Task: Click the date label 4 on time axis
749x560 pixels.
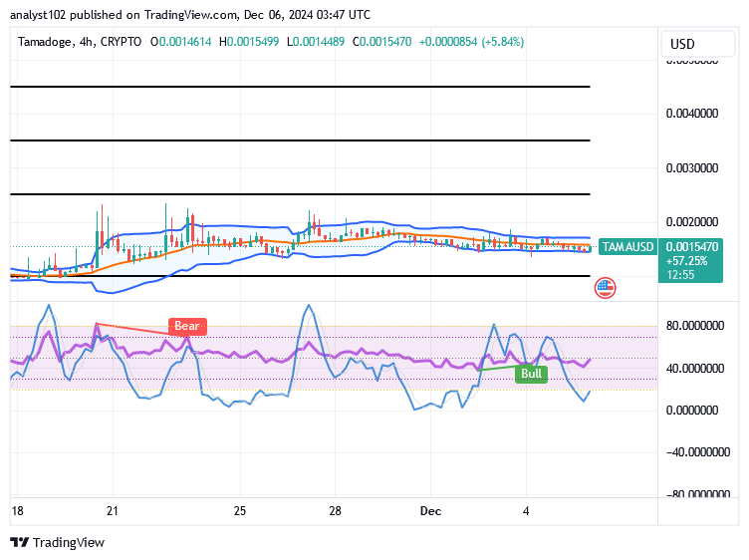Action: point(526,511)
